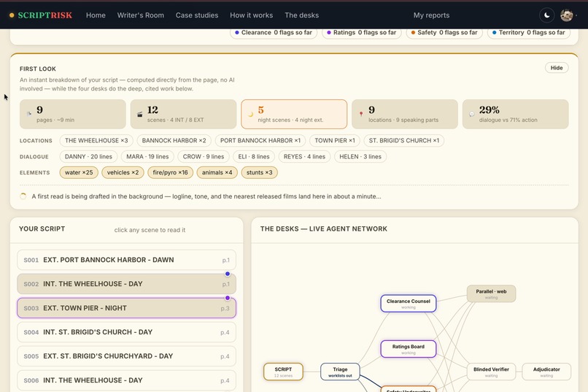Click the moon icon in night scenes card
Viewport: 588px width, 392px height.
(x=250, y=115)
